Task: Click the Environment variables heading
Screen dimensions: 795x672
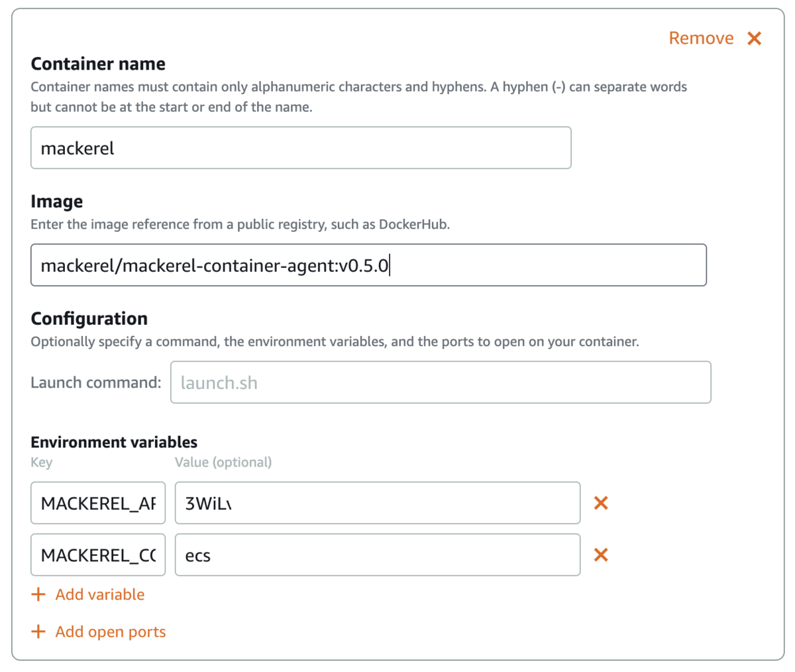Action: tap(114, 442)
